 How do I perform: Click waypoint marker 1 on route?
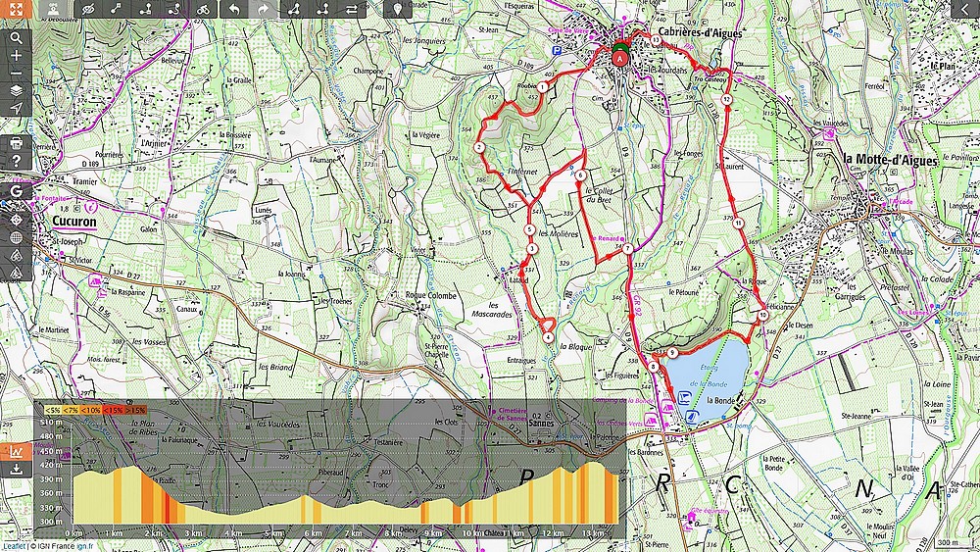pos(543,87)
